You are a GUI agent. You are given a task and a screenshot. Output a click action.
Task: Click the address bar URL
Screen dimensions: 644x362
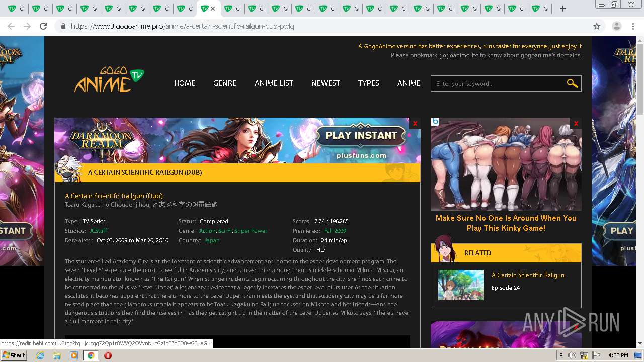(x=183, y=26)
